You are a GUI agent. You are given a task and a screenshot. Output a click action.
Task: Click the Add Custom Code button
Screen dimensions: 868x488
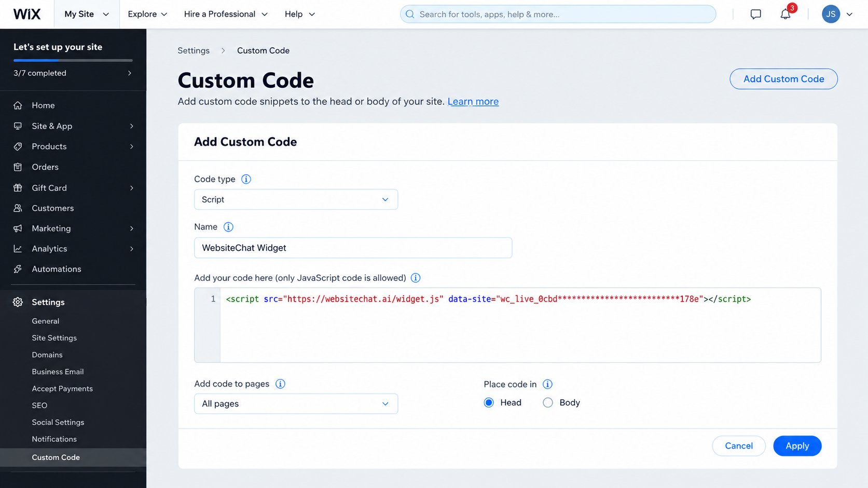(x=783, y=79)
